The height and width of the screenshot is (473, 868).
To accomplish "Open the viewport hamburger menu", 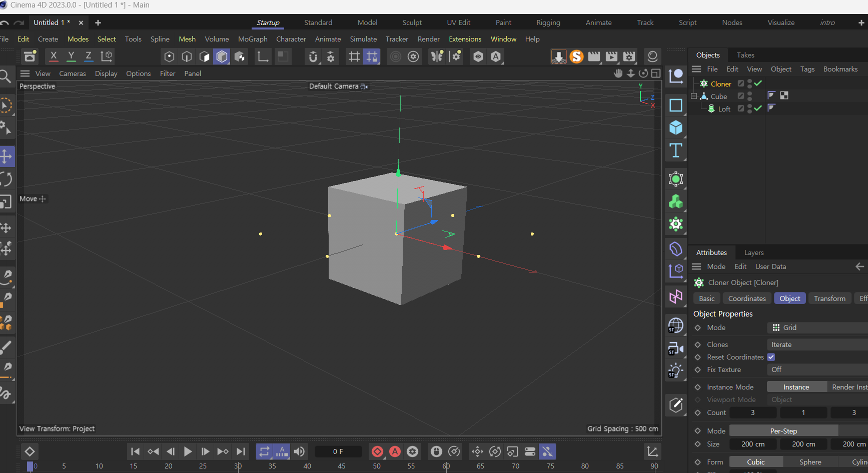I will pos(25,73).
